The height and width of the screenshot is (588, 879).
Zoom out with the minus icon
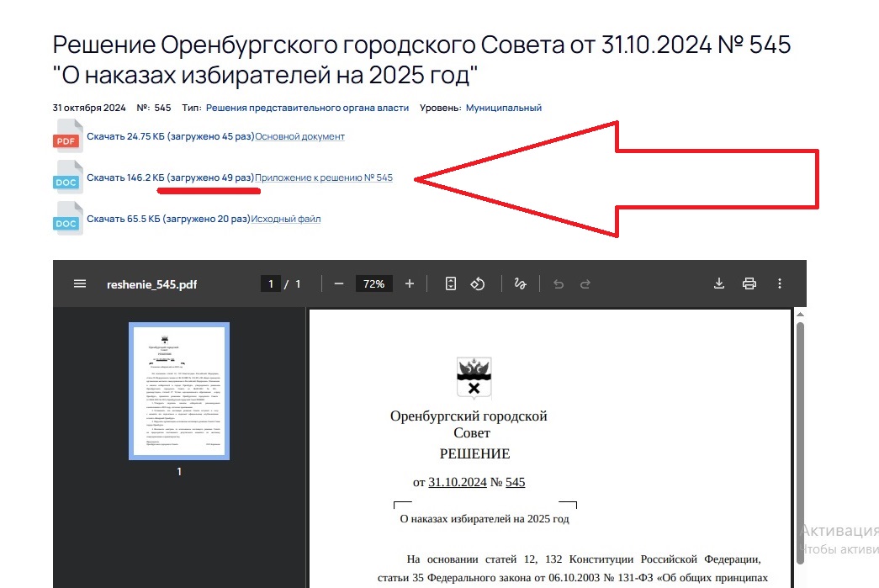[x=339, y=284]
